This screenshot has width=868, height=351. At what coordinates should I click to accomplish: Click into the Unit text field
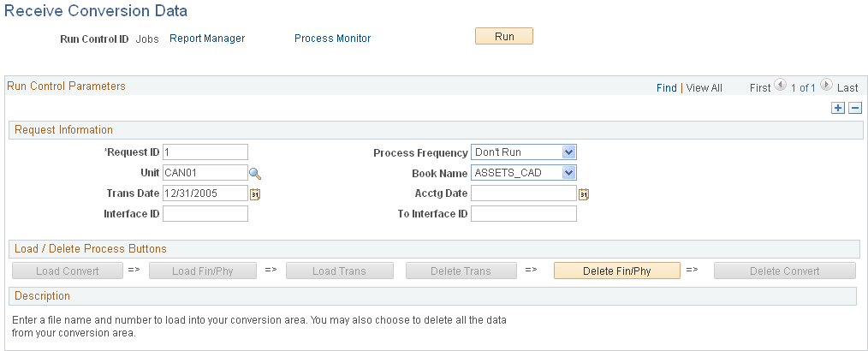pos(205,173)
